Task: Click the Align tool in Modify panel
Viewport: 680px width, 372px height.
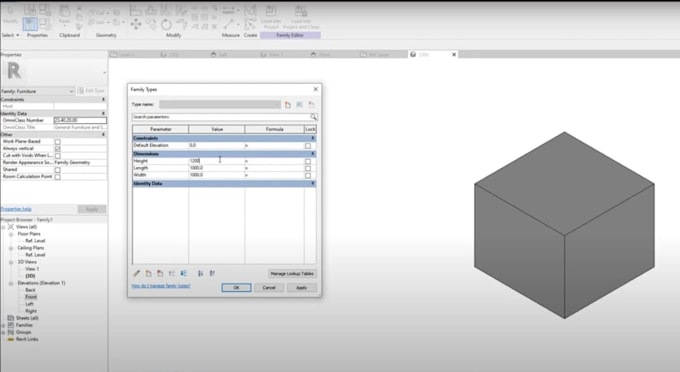Action: pyautogui.click(x=136, y=10)
